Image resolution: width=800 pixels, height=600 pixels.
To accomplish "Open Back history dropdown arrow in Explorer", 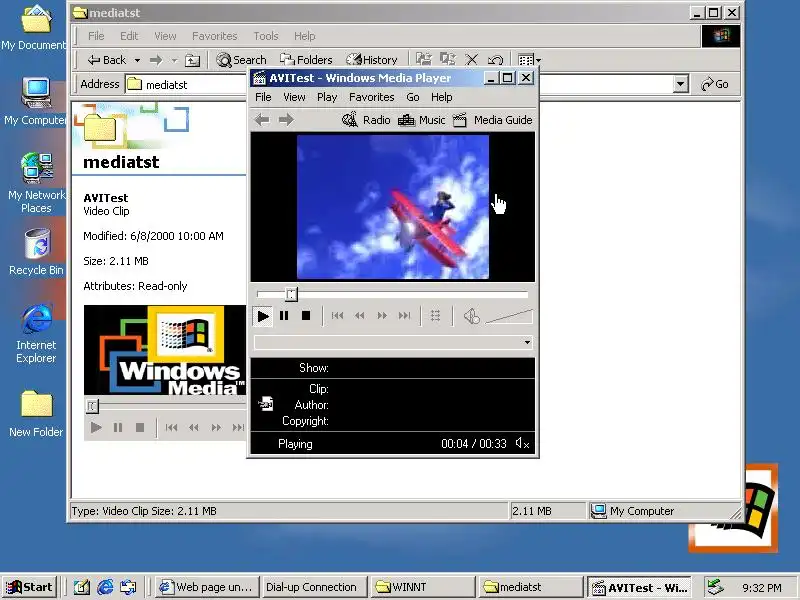I will [x=137, y=60].
